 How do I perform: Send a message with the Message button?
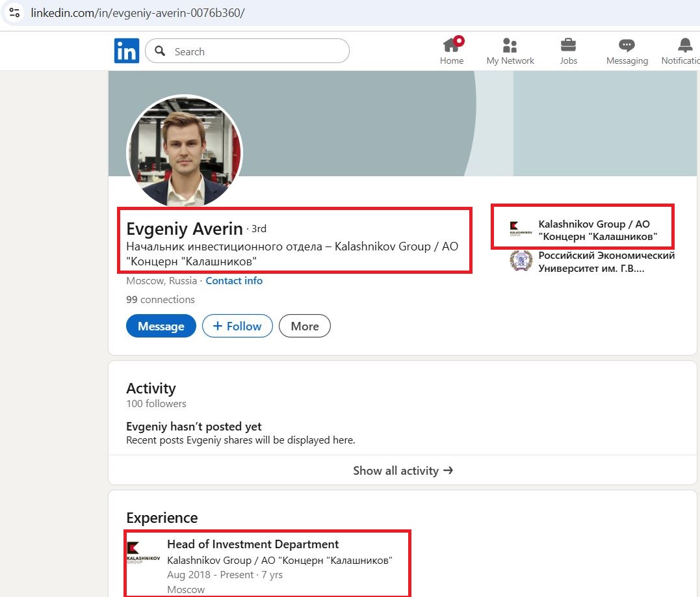click(161, 326)
